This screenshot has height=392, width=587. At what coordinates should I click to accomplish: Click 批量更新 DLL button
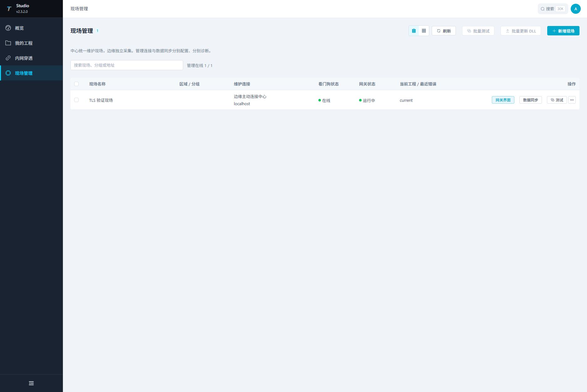(521, 31)
